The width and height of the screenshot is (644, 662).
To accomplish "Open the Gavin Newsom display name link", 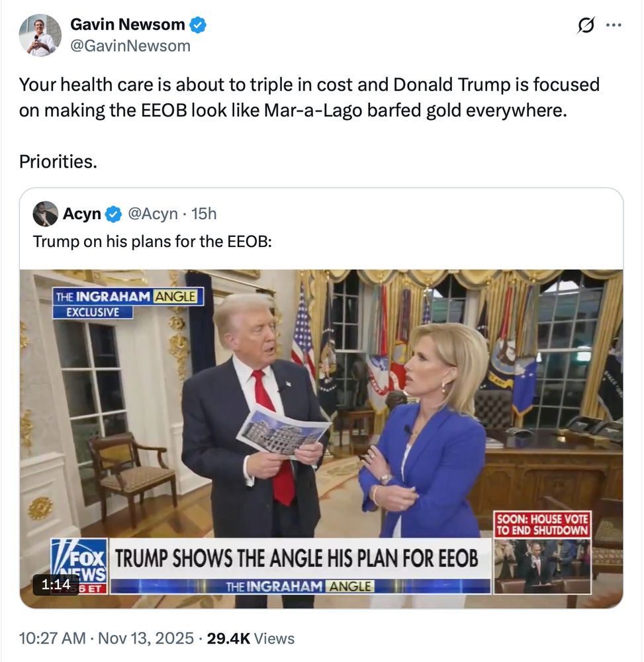I will point(128,24).
